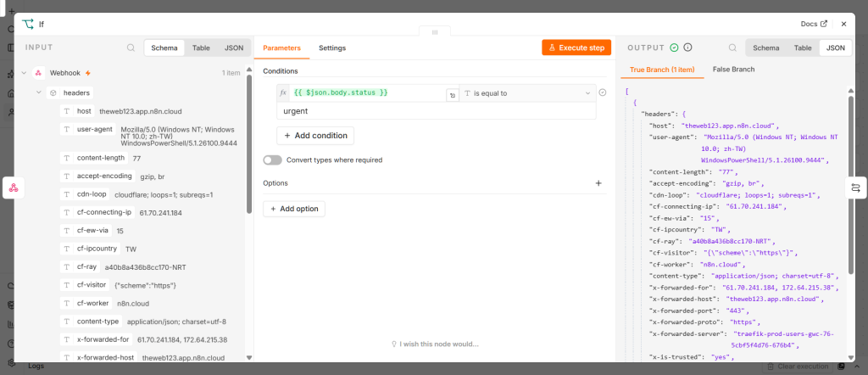Click the content-length field tag

coord(94,158)
